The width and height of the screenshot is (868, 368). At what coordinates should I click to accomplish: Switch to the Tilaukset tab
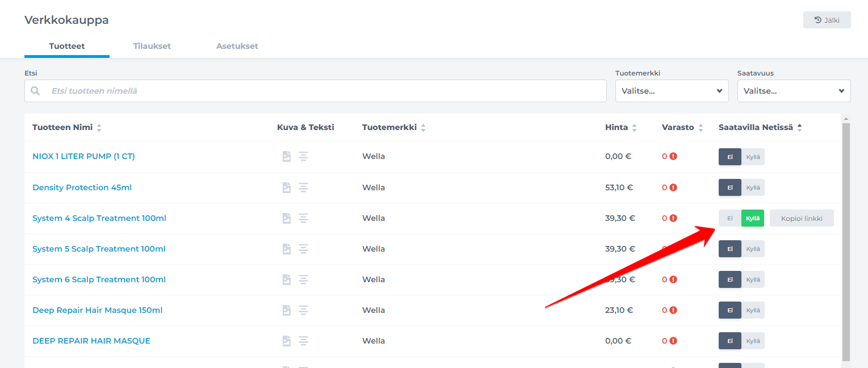tap(152, 46)
